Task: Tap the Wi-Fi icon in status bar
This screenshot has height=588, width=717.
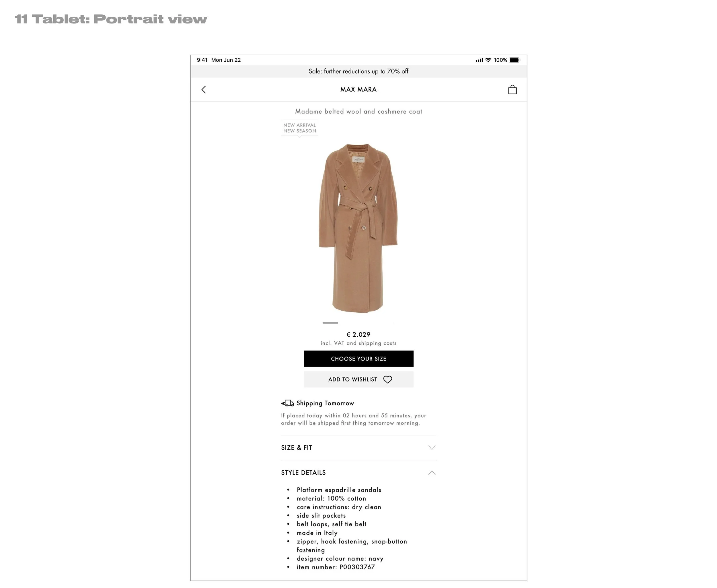Action: tap(488, 60)
